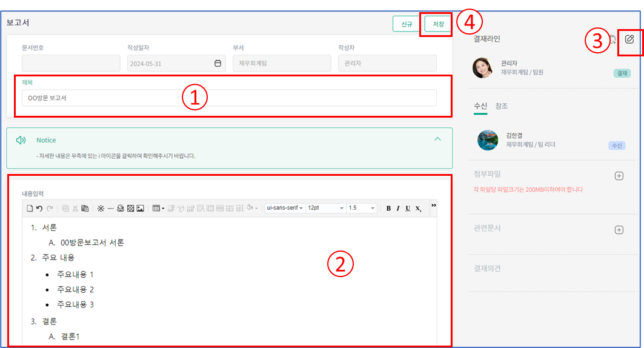Toggle italic formatting in the editor
The image size is (644, 348).
[x=398, y=209]
